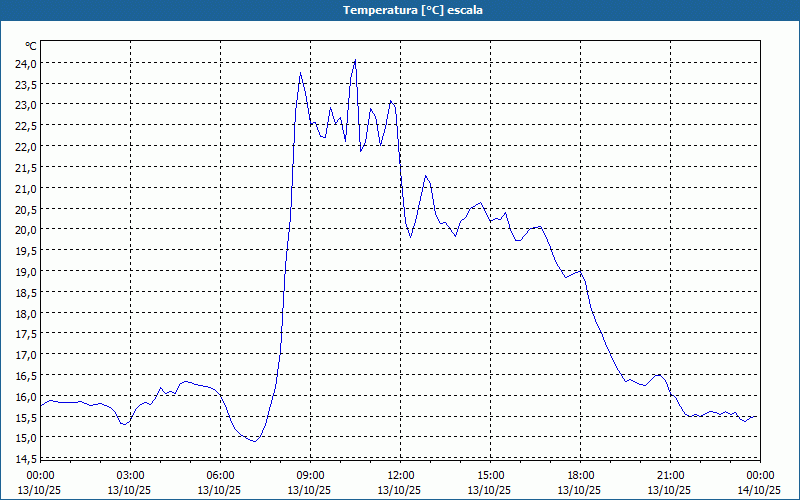The height and width of the screenshot is (500, 800).
Task: Click the 21:00 time axis label
Action: click(670, 476)
